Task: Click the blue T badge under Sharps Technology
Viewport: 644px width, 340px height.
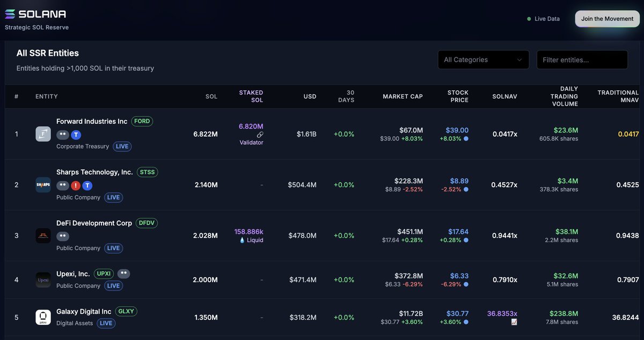Action: (87, 186)
